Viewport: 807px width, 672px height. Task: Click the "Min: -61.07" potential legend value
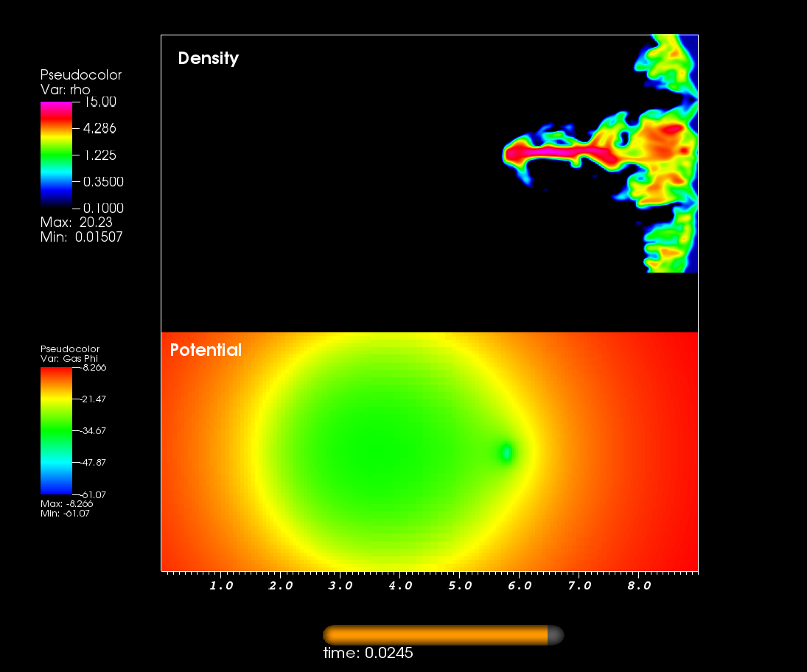click(x=66, y=513)
